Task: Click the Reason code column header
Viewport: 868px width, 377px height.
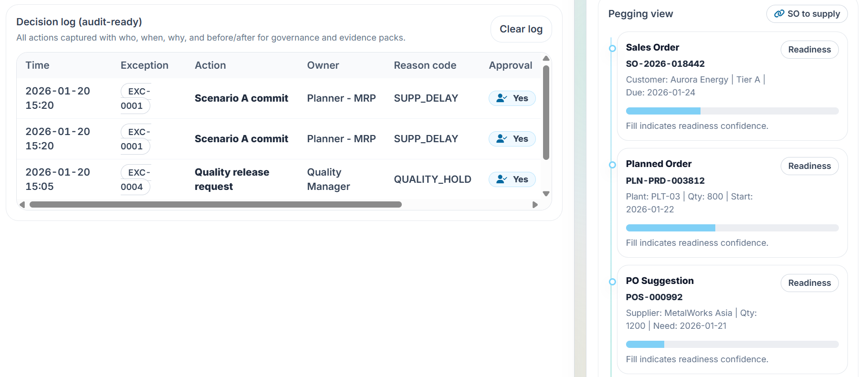Action: (x=425, y=65)
